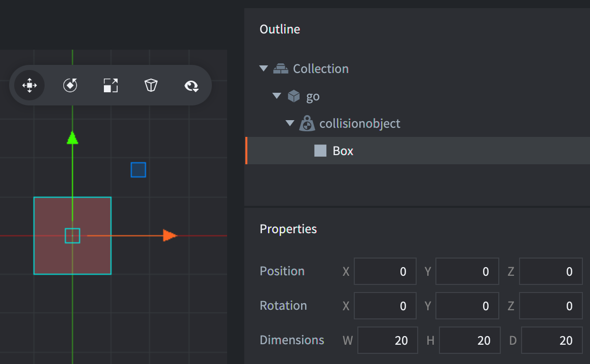Click the Dimensions D input field
The image size is (590, 364).
[x=551, y=340]
